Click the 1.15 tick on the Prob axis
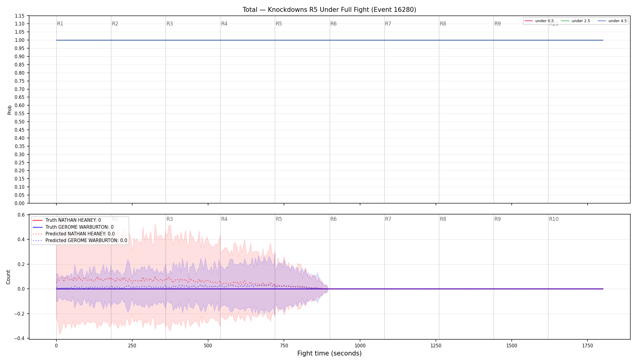This screenshot has height=364, width=637. tap(20, 16)
